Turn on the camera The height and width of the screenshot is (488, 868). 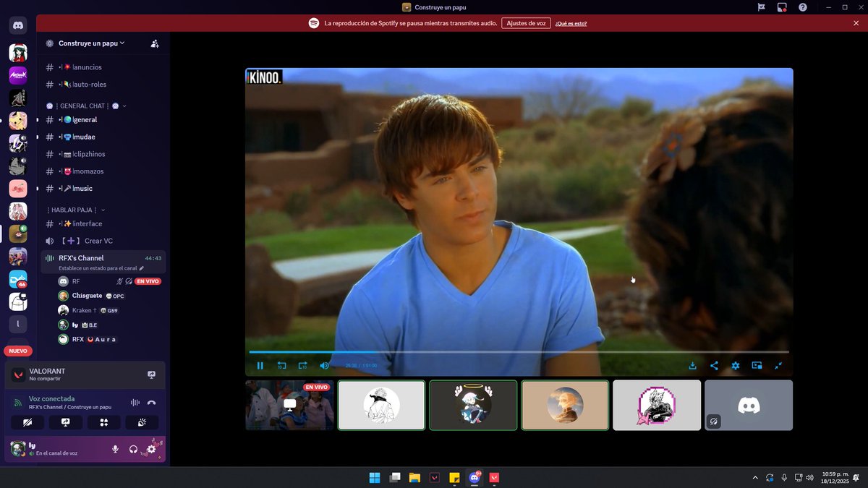pos(27,422)
